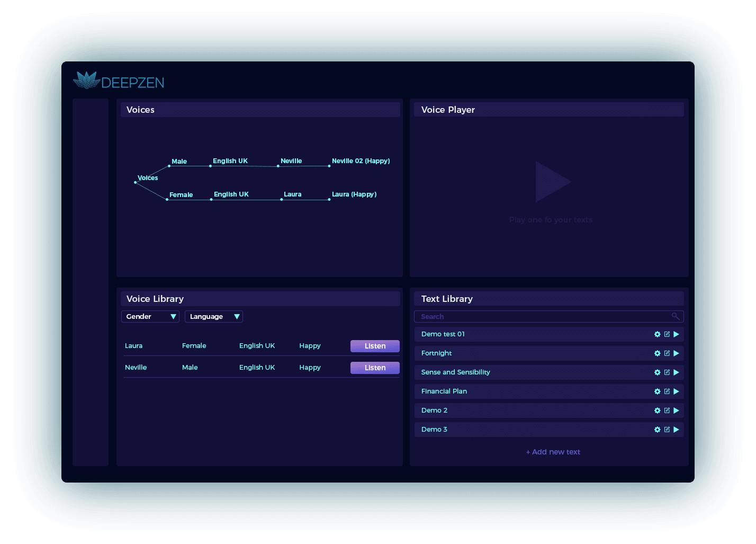Select the Fortnight text title

coord(437,353)
